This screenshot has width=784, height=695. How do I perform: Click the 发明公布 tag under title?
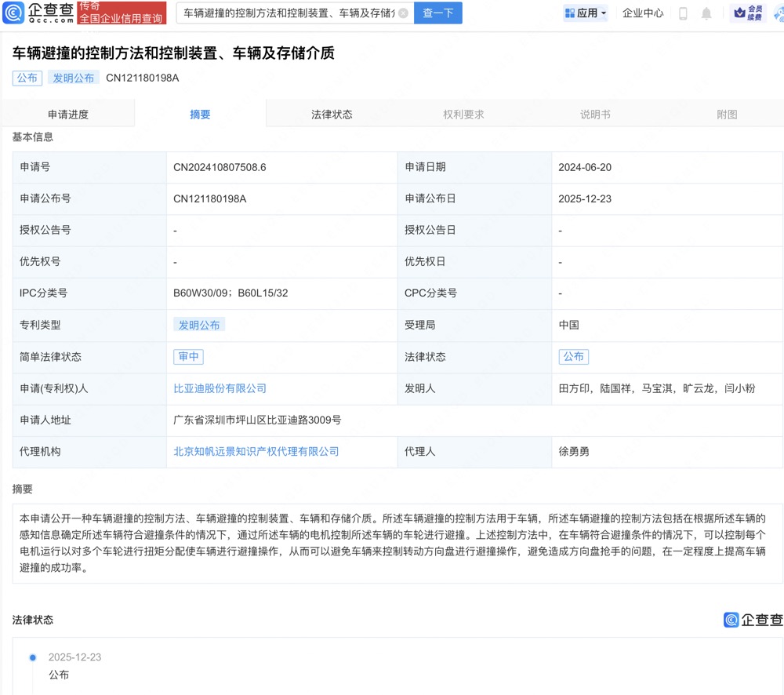pyautogui.click(x=73, y=78)
